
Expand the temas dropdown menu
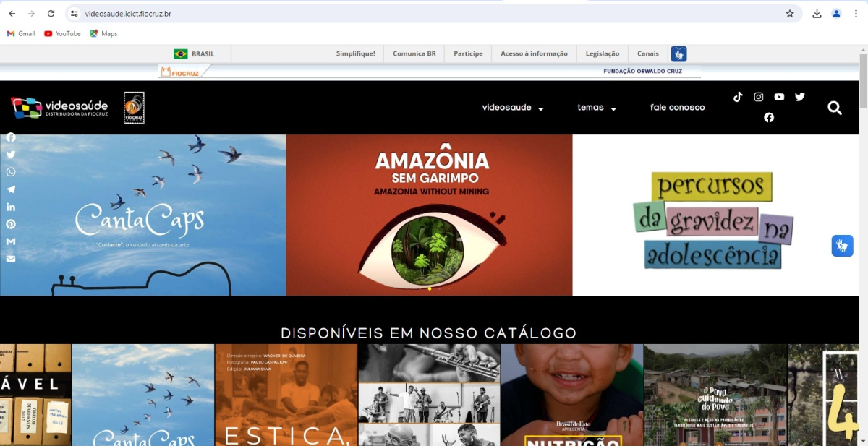597,108
